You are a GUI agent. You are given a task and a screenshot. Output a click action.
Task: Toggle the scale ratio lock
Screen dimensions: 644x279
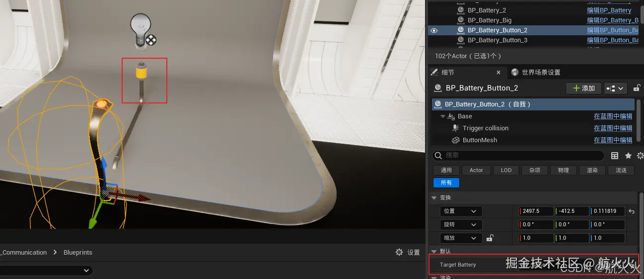click(x=490, y=238)
